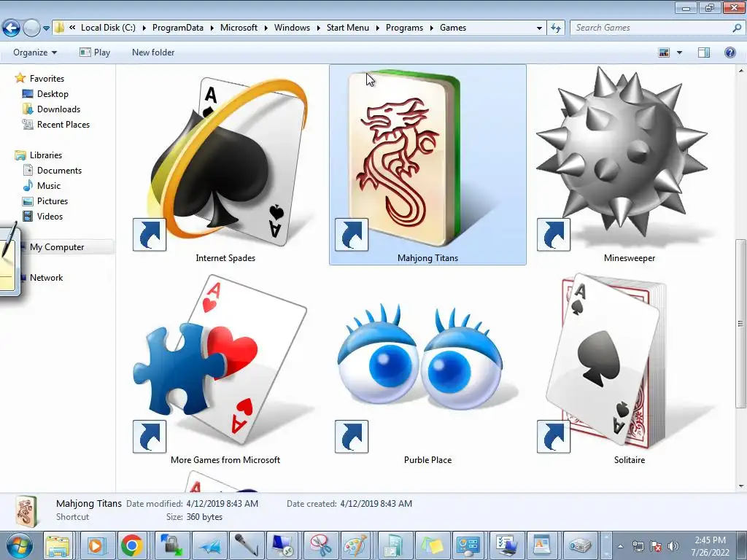Click the Play toolbar button
The image size is (747, 560).
(x=95, y=52)
